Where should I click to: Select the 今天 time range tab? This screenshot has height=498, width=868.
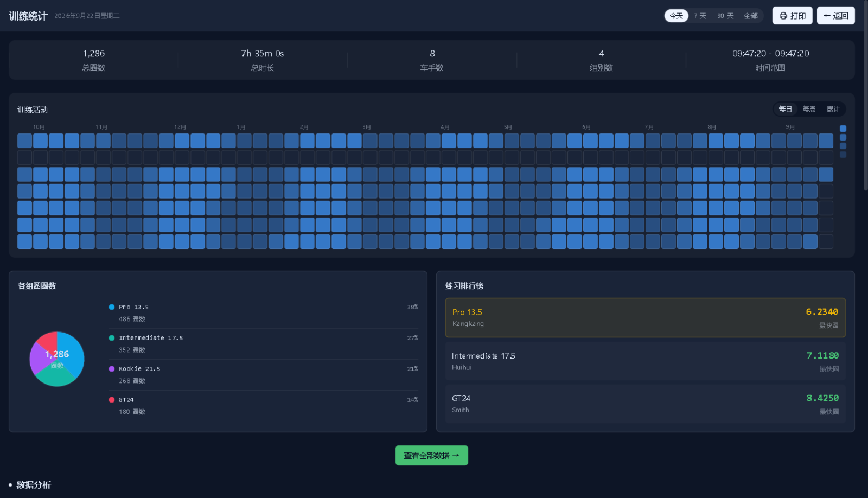[x=676, y=16]
